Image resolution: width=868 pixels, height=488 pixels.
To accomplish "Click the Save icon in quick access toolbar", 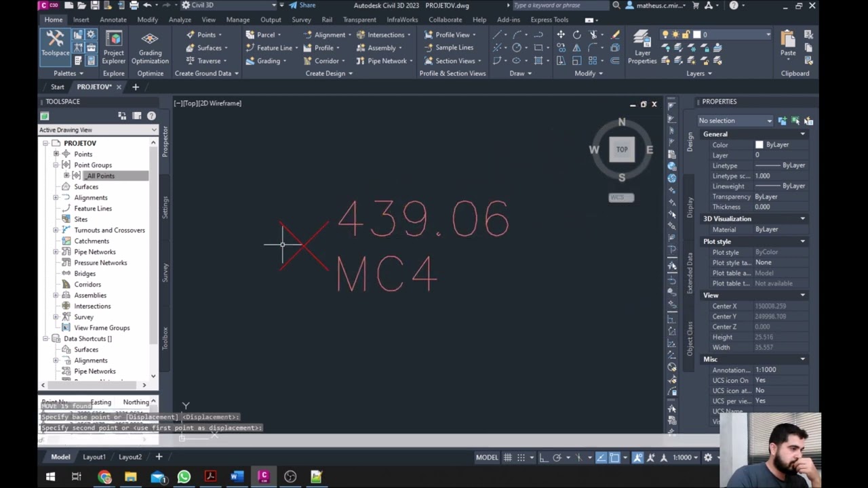I will point(96,5).
